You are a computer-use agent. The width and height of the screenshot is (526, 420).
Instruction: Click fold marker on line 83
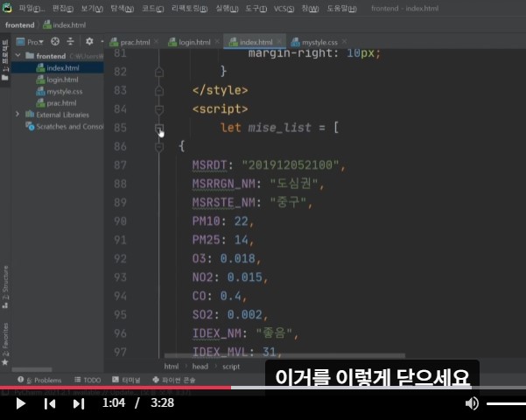coord(159,90)
